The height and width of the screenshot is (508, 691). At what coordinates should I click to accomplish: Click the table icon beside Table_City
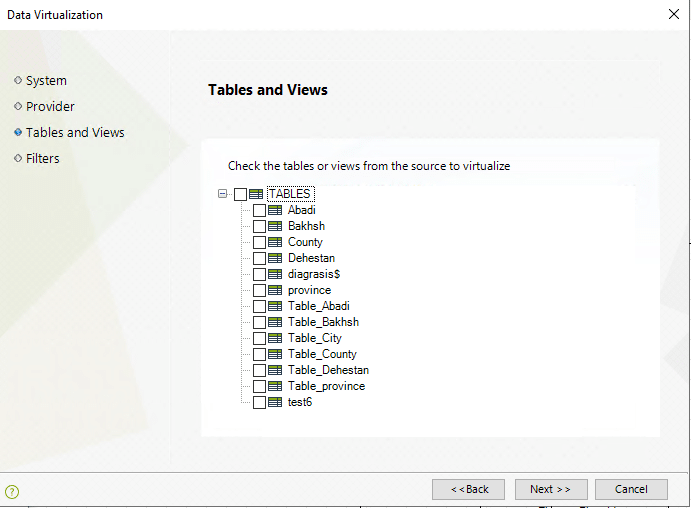click(x=275, y=338)
